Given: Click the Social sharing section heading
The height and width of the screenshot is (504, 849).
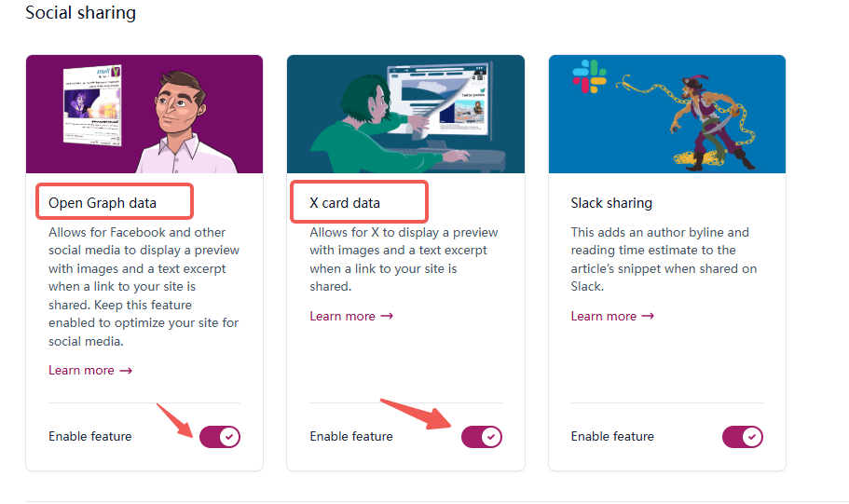Looking at the screenshot, I should point(80,13).
